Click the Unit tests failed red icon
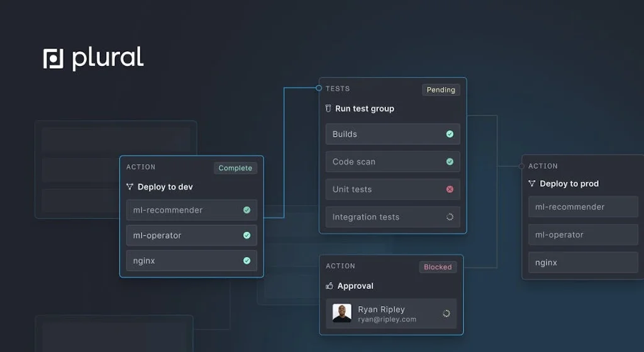The image size is (644, 352). pyautogui.click(x=450, y=189)
